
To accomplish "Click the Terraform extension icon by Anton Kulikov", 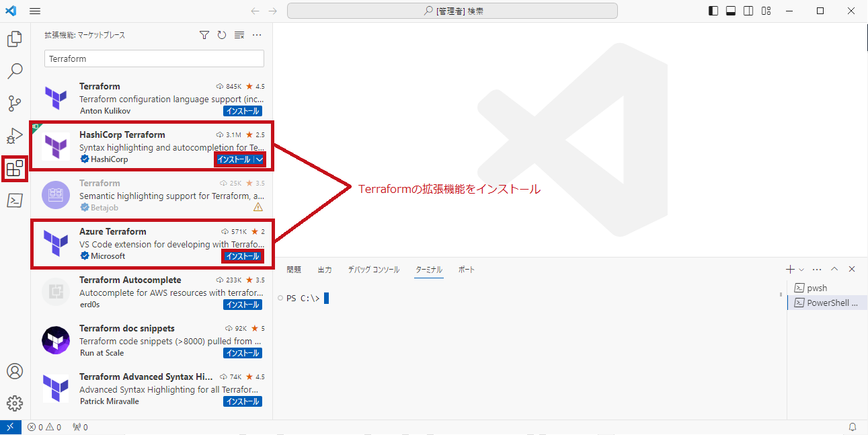I will point(55,98).
